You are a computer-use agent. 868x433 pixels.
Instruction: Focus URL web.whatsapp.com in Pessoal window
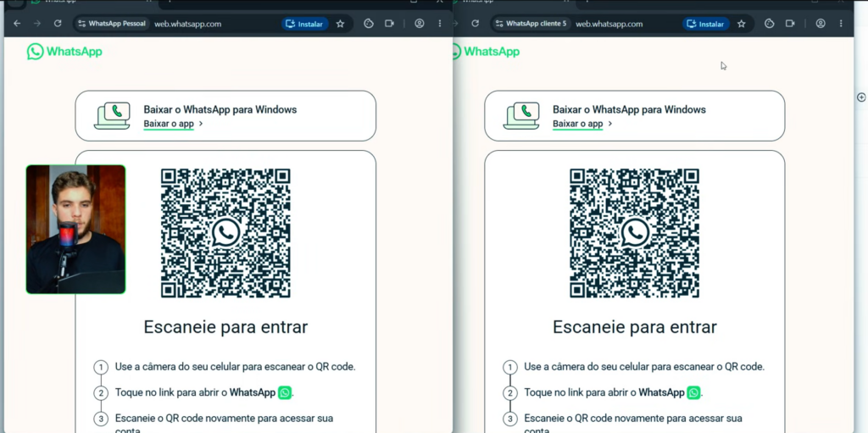point(187,24)
